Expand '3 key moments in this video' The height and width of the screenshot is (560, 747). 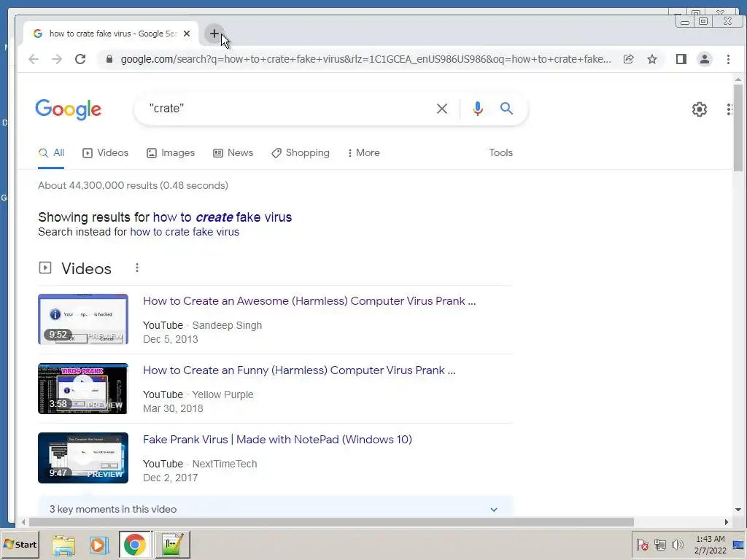click(x=275, y=509)
